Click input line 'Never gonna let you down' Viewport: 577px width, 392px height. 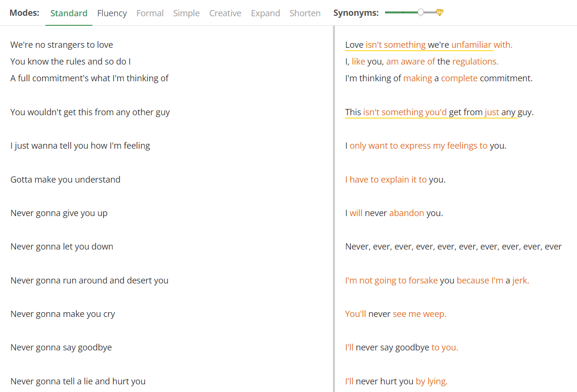click(x=62, y=247)
